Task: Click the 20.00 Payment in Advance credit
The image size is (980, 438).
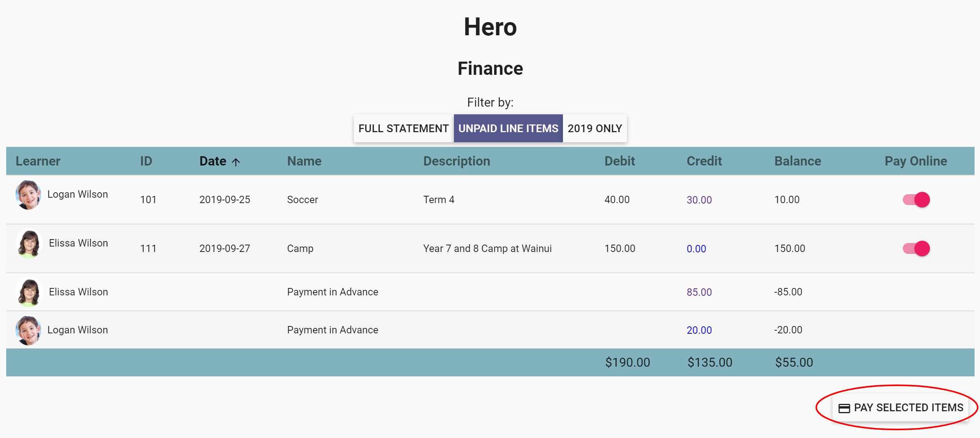Action: (x=699, y=330)
